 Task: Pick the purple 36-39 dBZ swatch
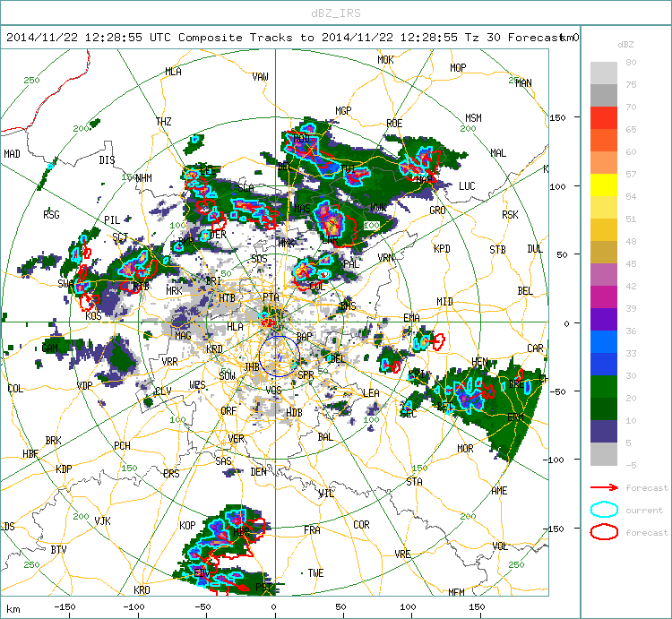pyautogui.click(x=603, y=320)
